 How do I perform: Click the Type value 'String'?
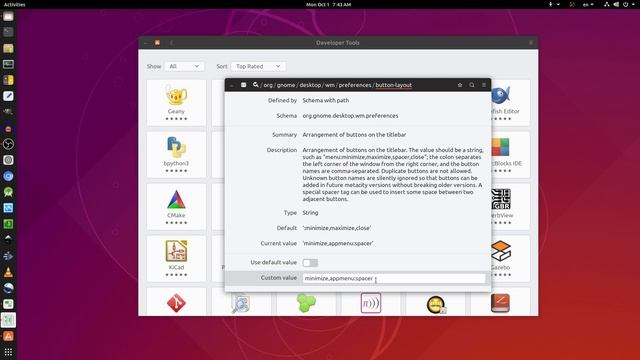(x=310, y=213)
